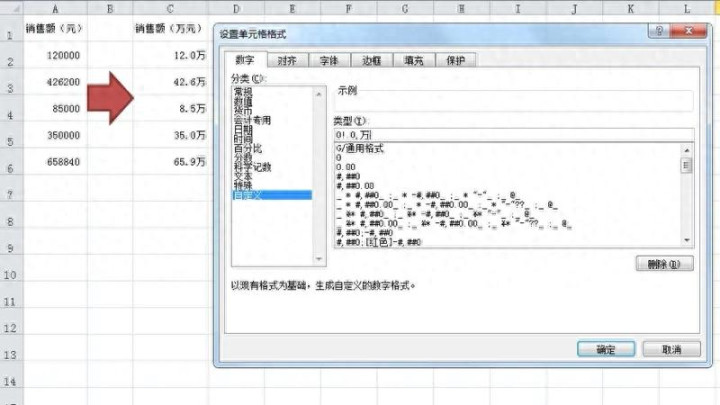This screenshot has height=405, width=720.
Task: Click cell containing 120000
Action: point(56,55)
